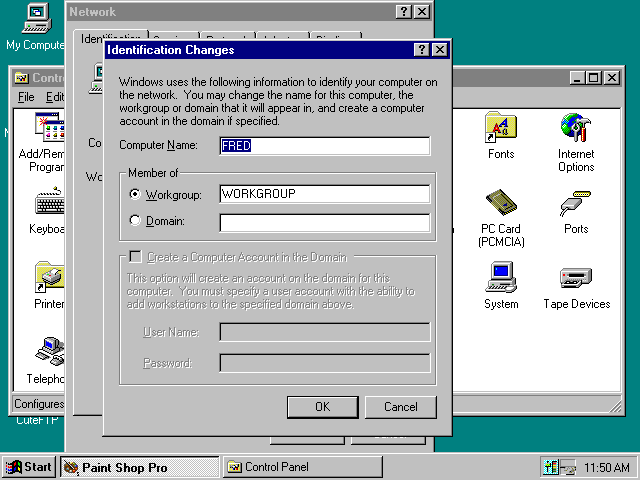Click the network tray icon in taskbar
Image resolution: width=640 pixels, height=480 pixels.
(568, 467)
